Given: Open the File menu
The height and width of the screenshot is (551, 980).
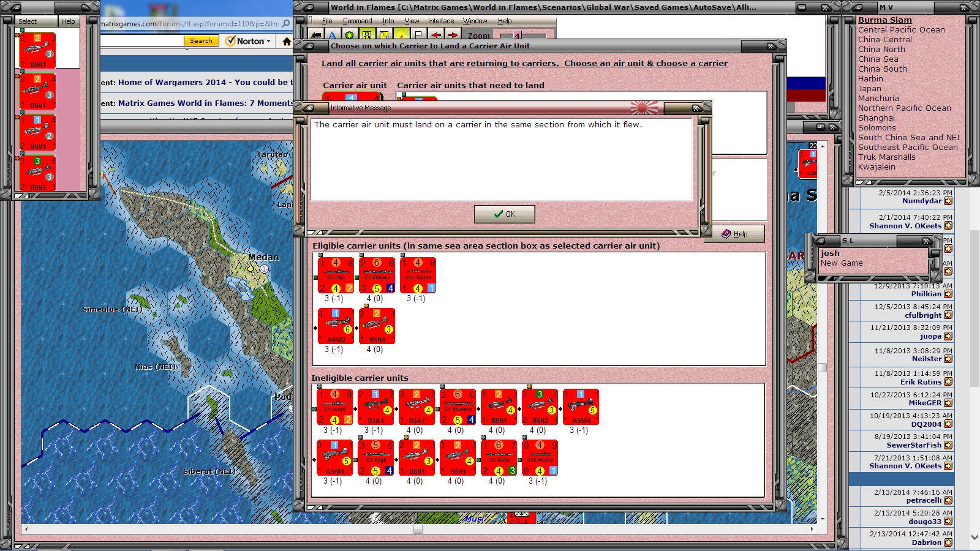Looking at the screenshot, I should (x=327, y=21).
